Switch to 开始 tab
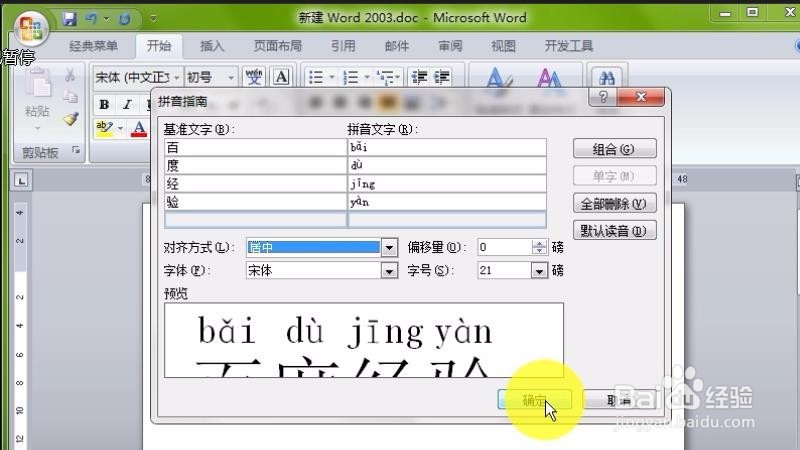 pyautogui.click(x=159, y=46)
